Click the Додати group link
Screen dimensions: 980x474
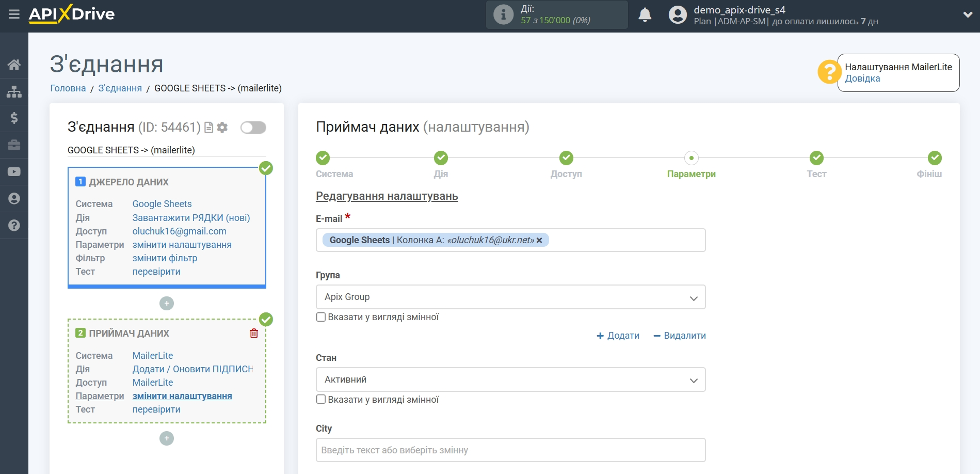point(618,336)
